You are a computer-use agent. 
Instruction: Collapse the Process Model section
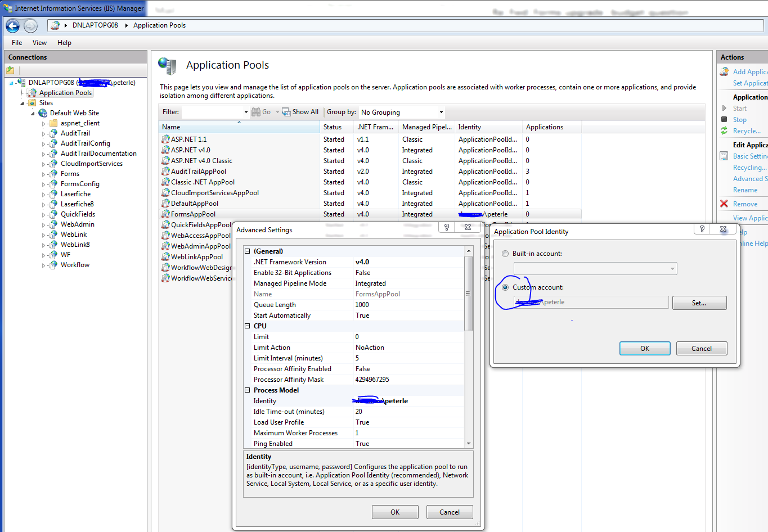pos(247,390)
